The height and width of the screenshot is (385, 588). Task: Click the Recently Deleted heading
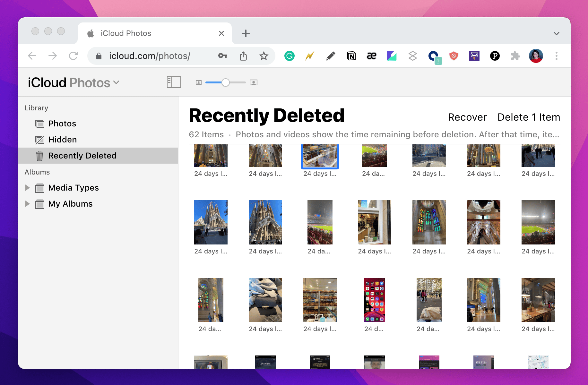coord(267,116)
